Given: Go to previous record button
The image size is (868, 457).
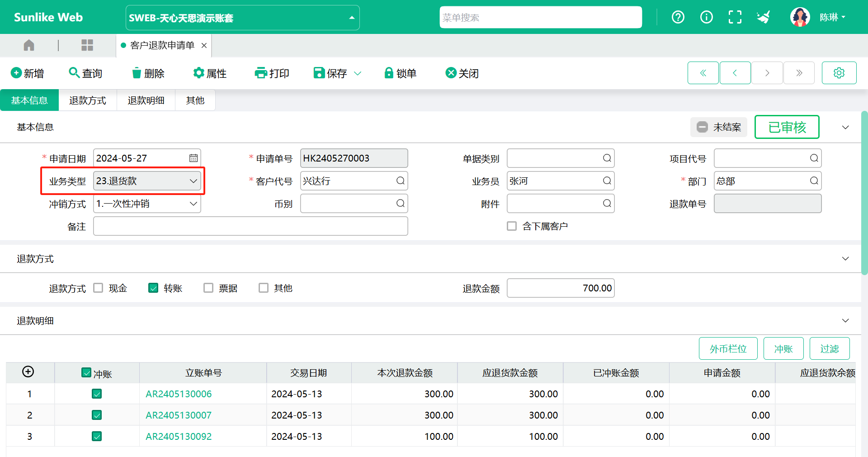Looking at the screenshot, I should pos(735,73).
